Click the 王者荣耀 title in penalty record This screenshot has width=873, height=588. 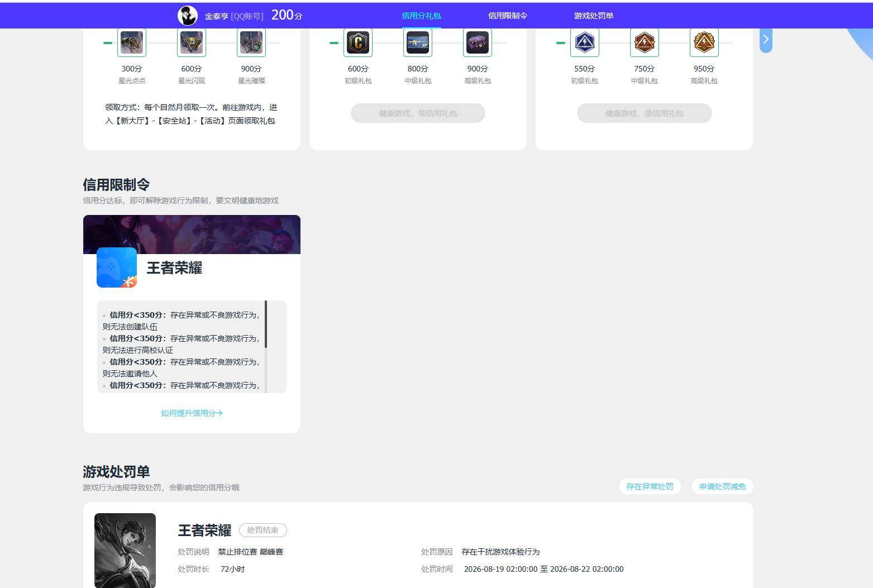(x=204, y=530)
